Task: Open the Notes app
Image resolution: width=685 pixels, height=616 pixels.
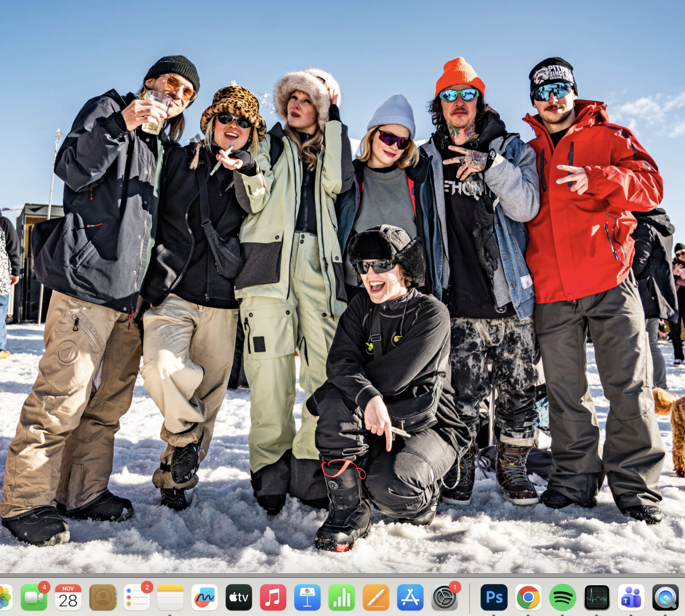Action: click(x=170, y=597)
